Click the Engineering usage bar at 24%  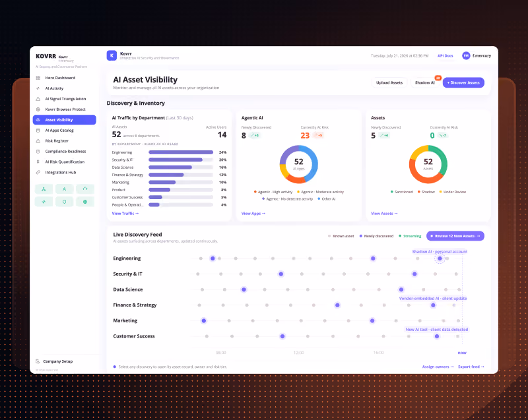(x=181, y=152)
